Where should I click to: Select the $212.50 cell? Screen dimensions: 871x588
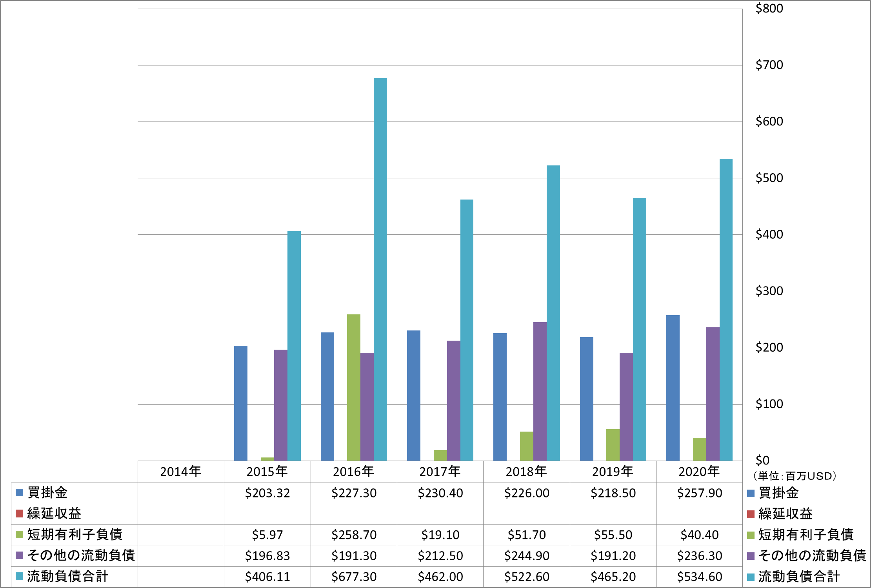coord(440,556)
